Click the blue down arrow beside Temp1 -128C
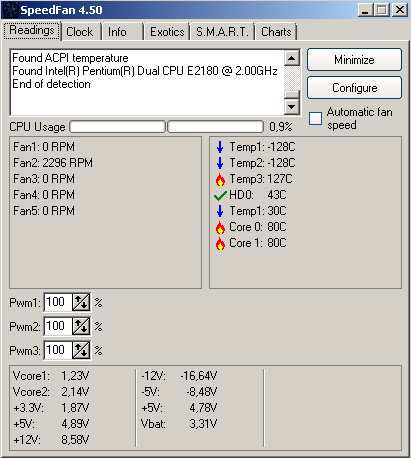 [220, 147]
